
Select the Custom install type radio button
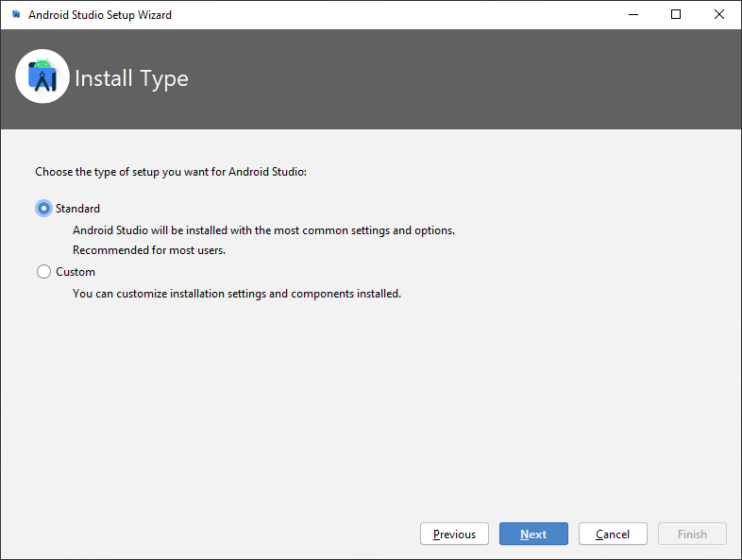coord(43,272)
